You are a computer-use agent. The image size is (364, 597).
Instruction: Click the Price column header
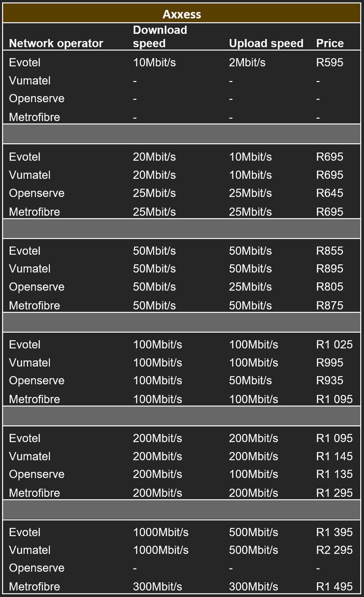pyautogui.click(x=330, y=43)
